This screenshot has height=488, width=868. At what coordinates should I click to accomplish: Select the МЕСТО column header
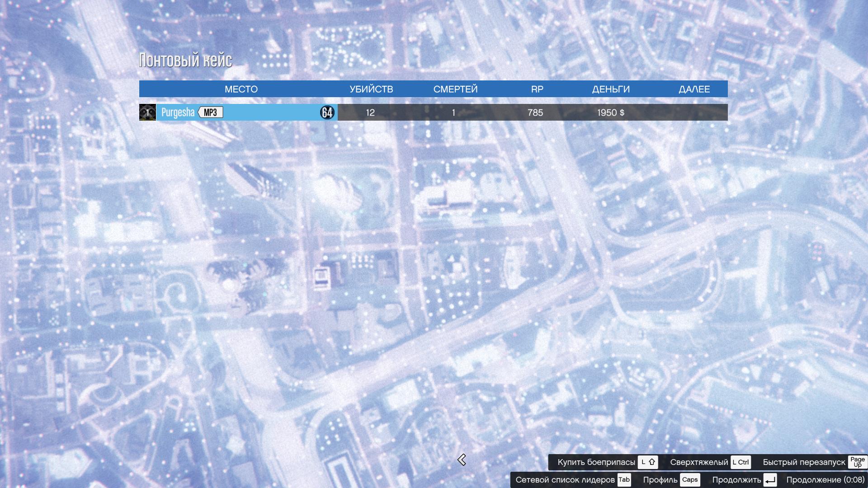tap(241, 89)
